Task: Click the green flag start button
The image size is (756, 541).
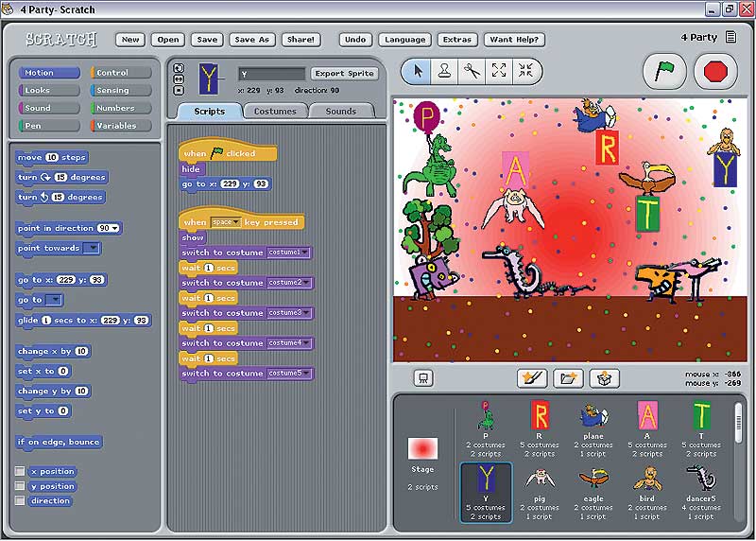Action: click(665, 72)
